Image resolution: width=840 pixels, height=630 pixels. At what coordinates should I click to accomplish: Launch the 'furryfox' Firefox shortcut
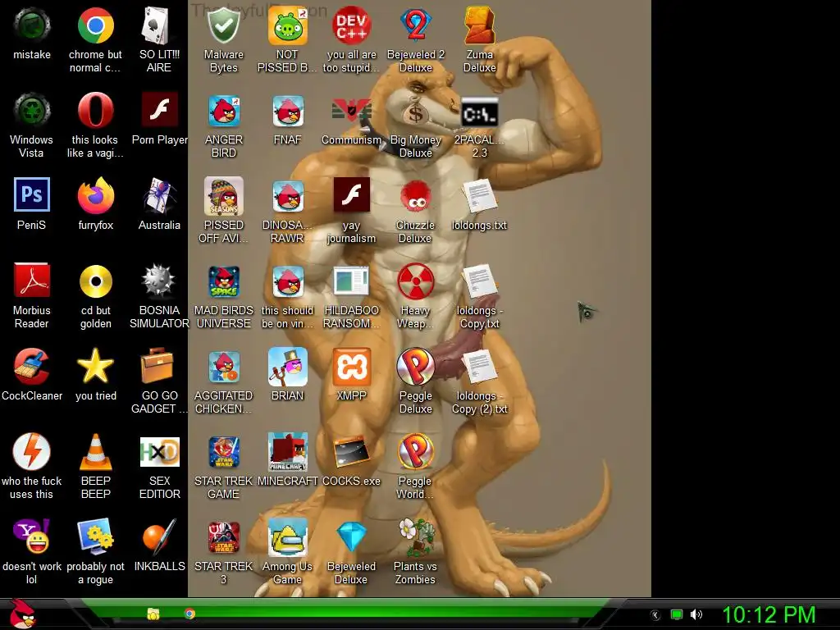(95, 195)
